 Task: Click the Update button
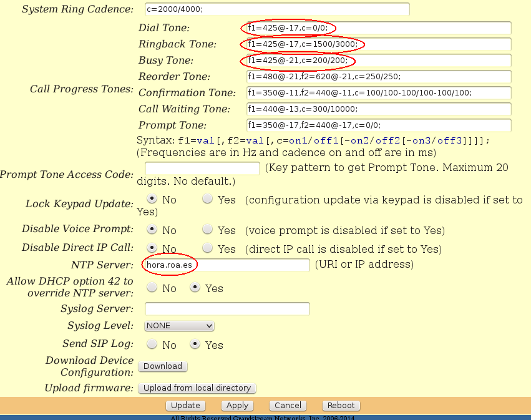pyautogui.click(x=185, y=405)
